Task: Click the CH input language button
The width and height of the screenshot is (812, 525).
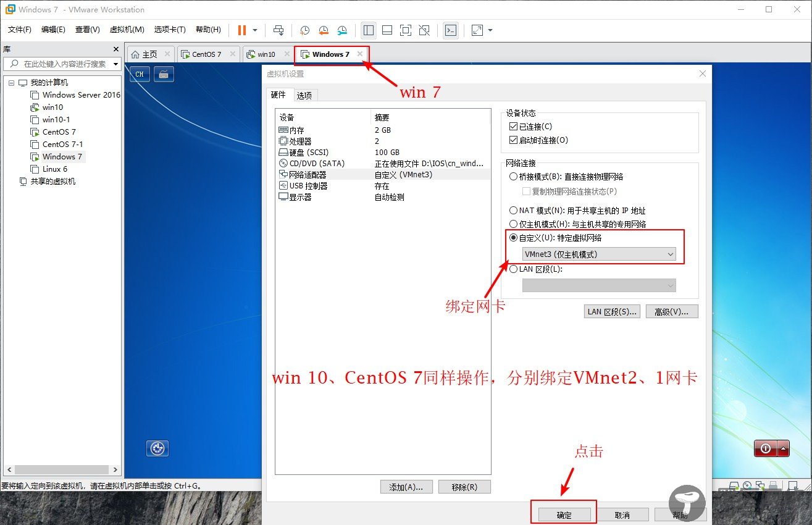Action: [140, 74]
